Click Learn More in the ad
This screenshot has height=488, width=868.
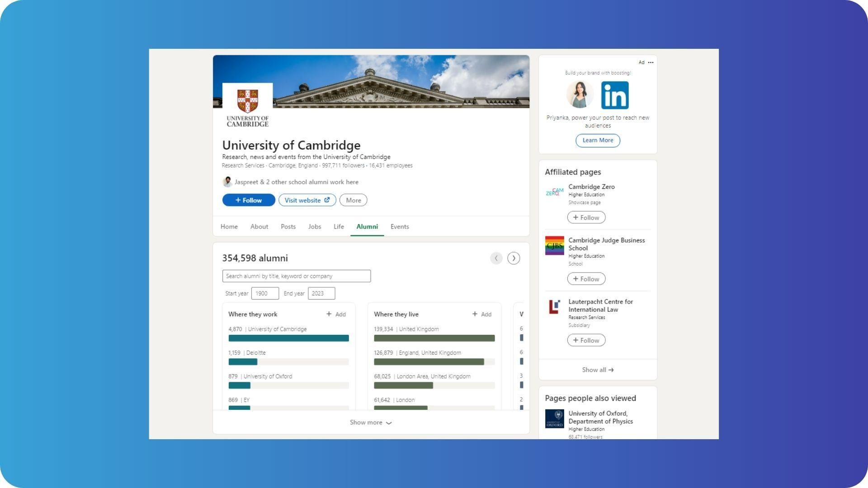(598, 141)
